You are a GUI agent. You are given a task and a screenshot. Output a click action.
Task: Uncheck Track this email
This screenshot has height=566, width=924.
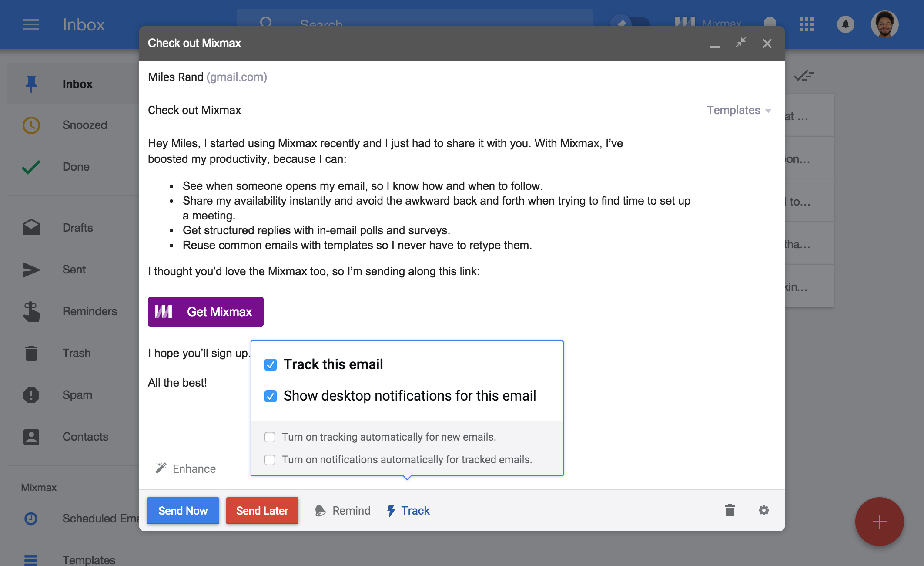[270, 365]
